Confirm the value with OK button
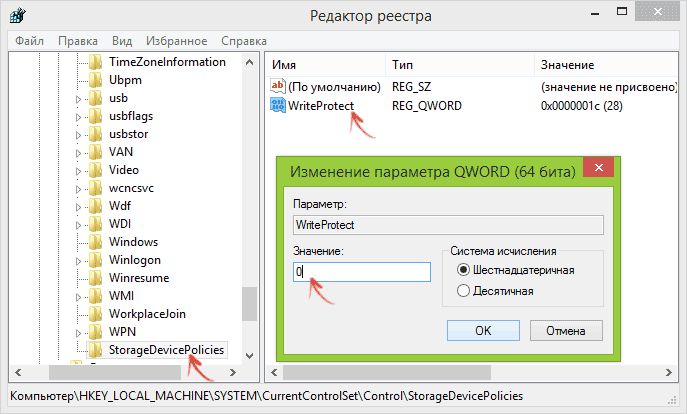The image size is (687, 414). click(483, 330)
